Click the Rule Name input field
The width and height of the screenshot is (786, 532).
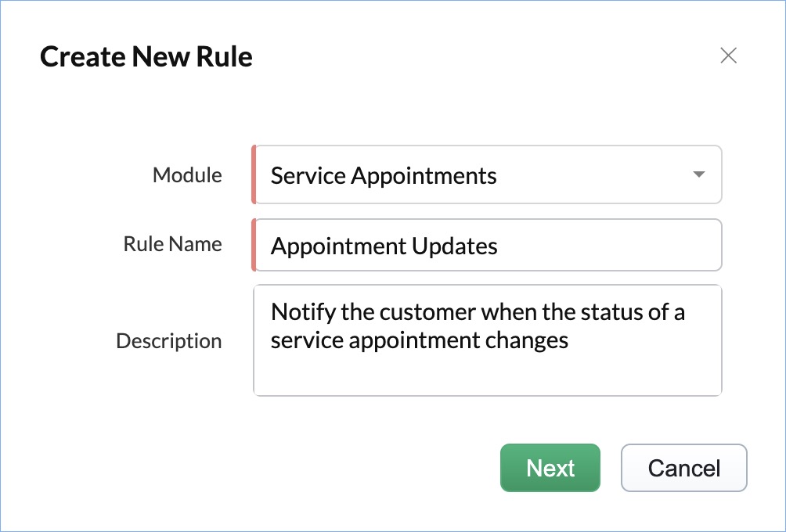[x=487, y=246]
